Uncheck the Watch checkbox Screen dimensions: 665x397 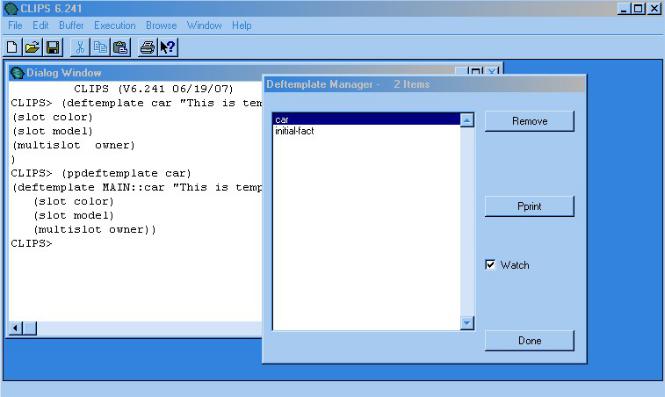tap(490, 265)
